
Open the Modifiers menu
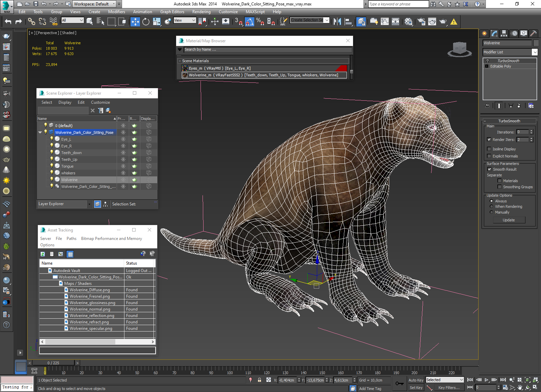pyautogui.click(x=117, y=12)
